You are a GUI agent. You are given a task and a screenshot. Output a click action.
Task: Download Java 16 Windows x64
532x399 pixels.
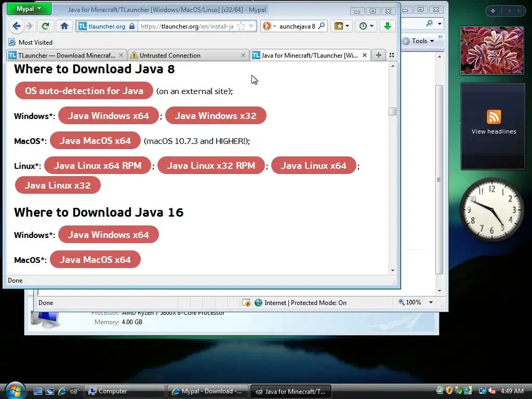point(108,234)
